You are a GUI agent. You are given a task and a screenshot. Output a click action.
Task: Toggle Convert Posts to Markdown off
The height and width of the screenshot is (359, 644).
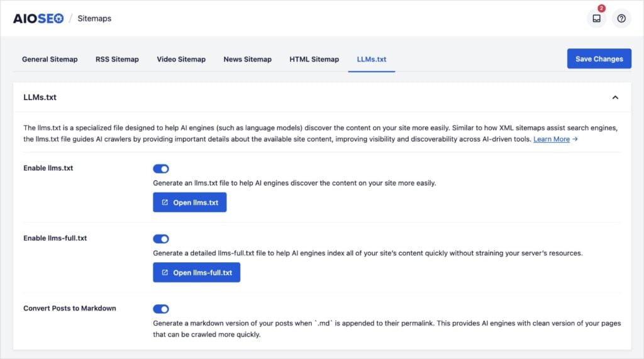point(161,309)
